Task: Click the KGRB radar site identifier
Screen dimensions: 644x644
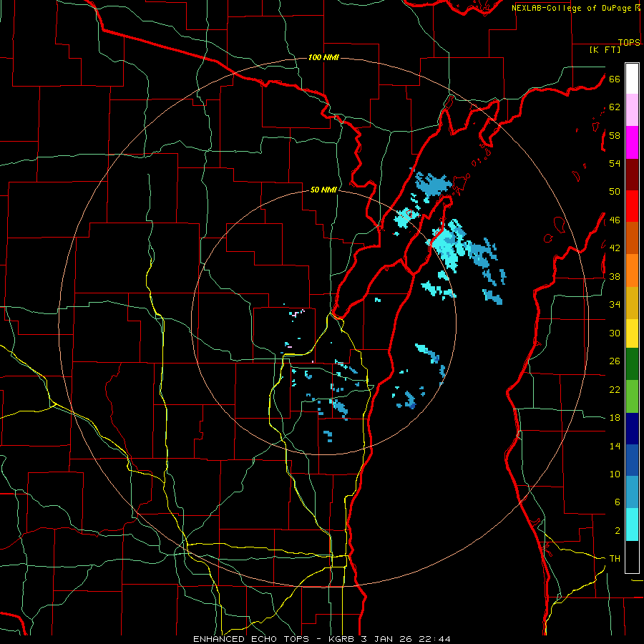Action: pyautogui.click(x=342, y=639)
